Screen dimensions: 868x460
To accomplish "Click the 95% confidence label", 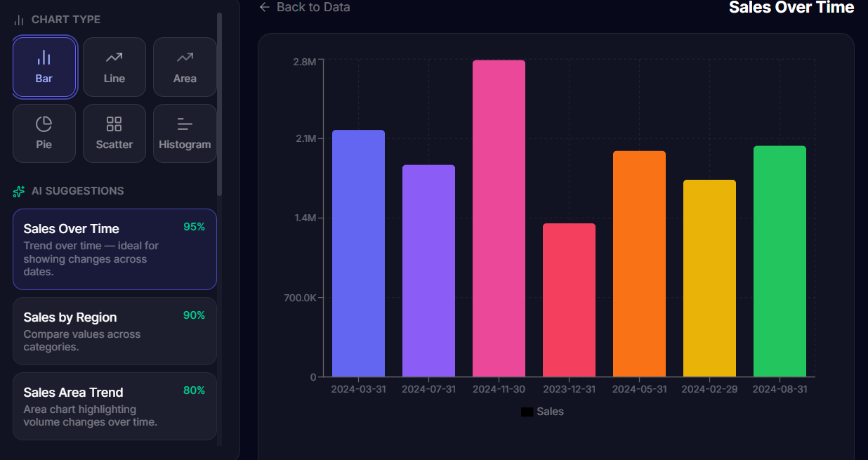I will (195, 227).
